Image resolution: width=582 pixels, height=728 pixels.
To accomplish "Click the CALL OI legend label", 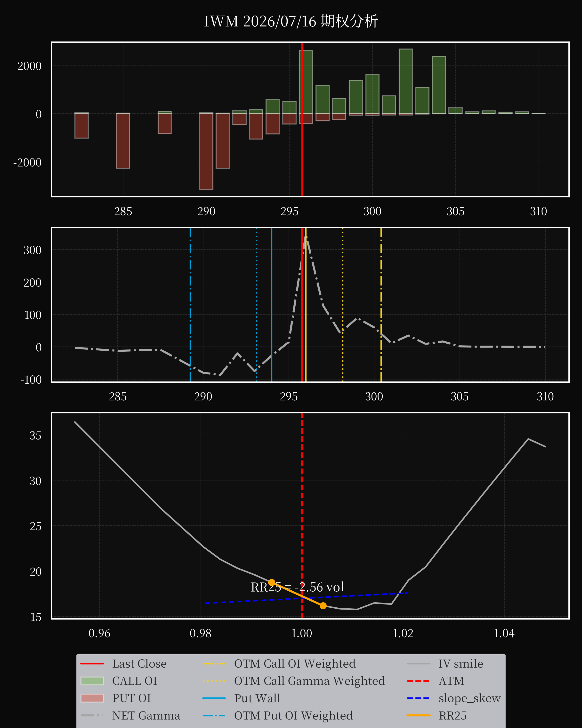I will pyautogui.click(x=135, y=681).
